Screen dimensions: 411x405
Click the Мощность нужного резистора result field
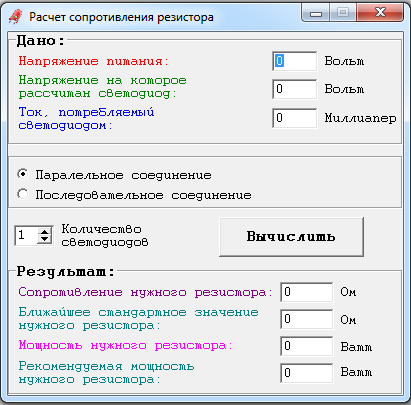(x=306, y=346)
